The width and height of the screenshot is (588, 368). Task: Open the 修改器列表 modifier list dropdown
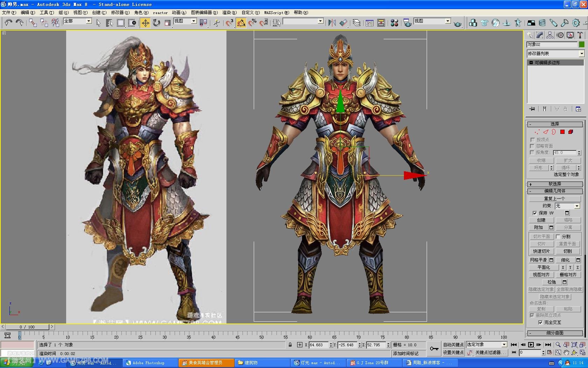pos(555,53)
